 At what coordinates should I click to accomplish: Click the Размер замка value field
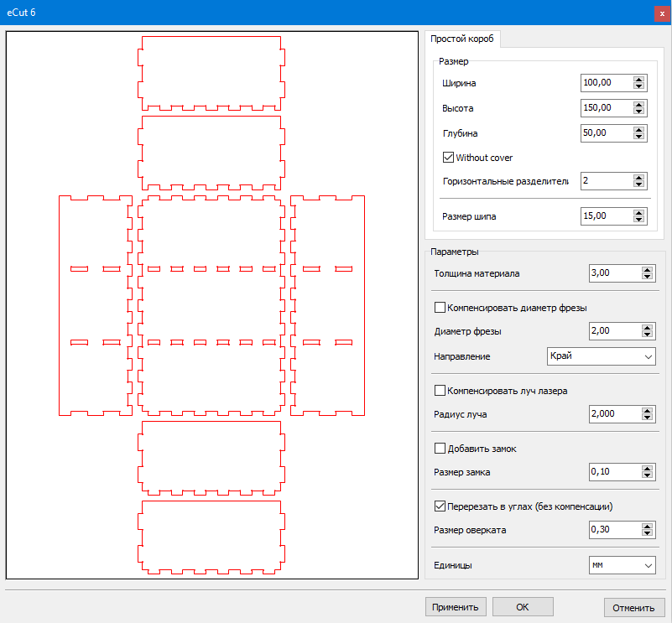click(x=615, y=472)
